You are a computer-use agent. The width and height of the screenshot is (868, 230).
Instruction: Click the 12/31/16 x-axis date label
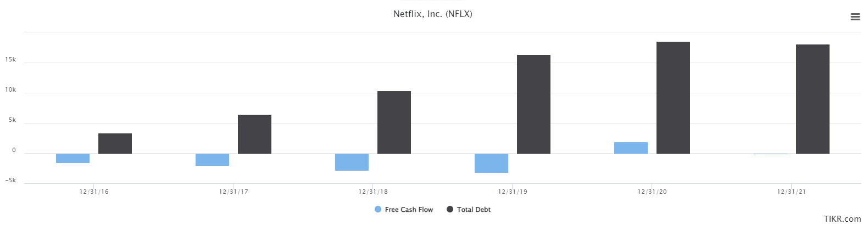pos(94,192)
